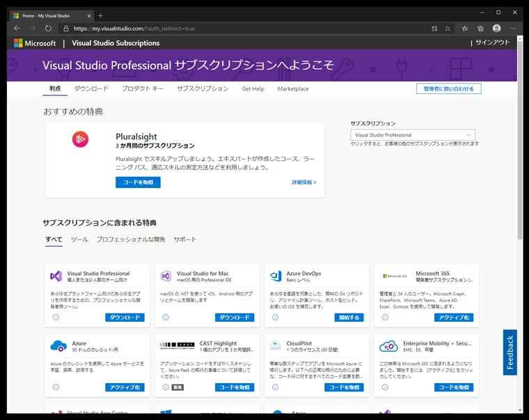This screenshot has height=420, width=529.
Task: Click the browser forward arrow
Action: click(x=33, y=29)
